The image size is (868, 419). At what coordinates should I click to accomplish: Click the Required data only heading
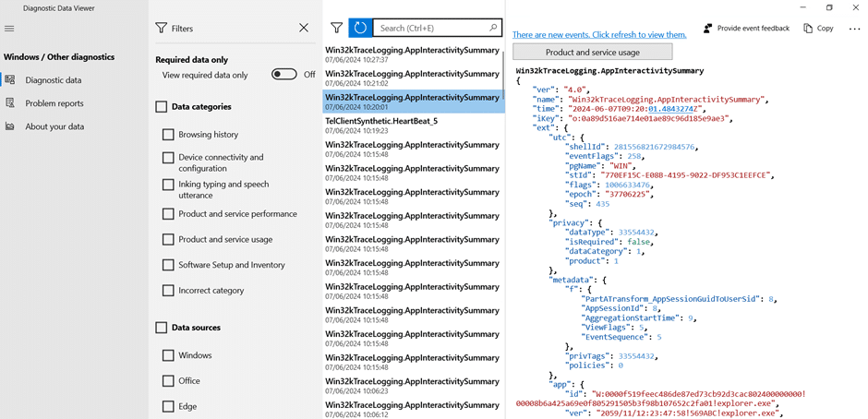(191, 60)
